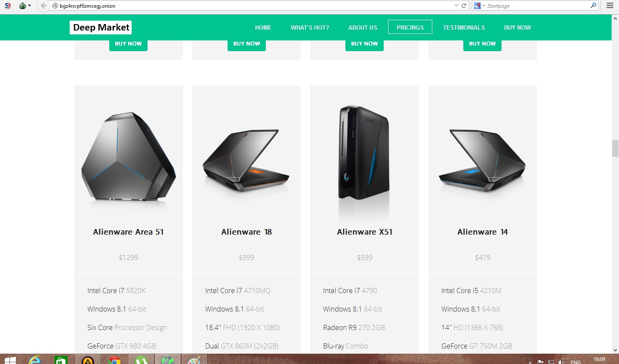Open the AIMP player taskbar icon
This screenshot has width=619, height=364.
click(x=88, y=360)
